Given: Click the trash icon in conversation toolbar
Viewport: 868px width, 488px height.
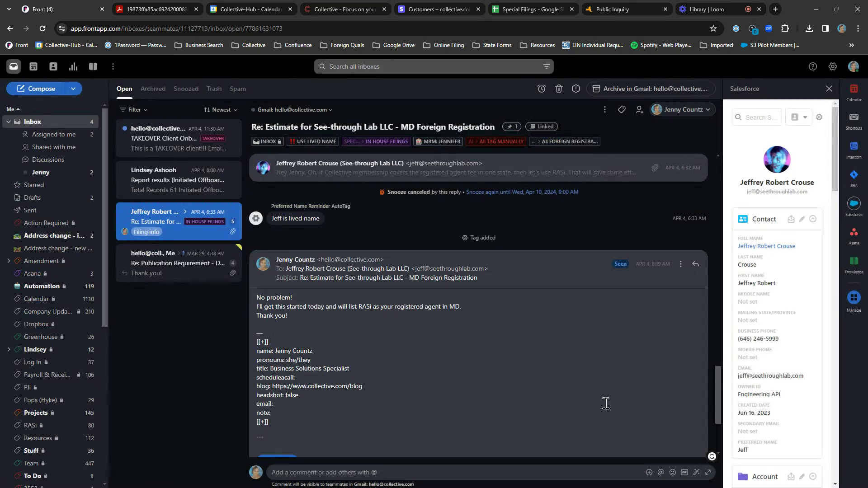Looking at the screenshot, I should pos(559,89).
